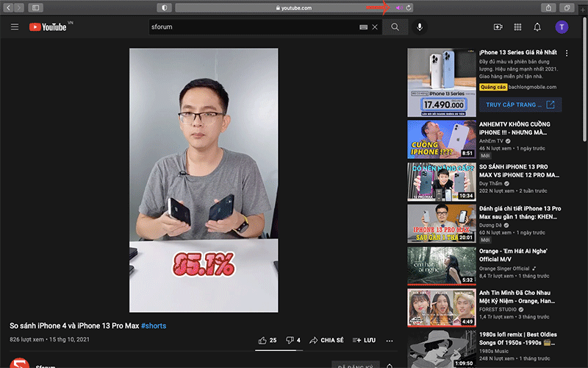
Task: Mute tab audio via address bar speaker
Action: point(399,7)
